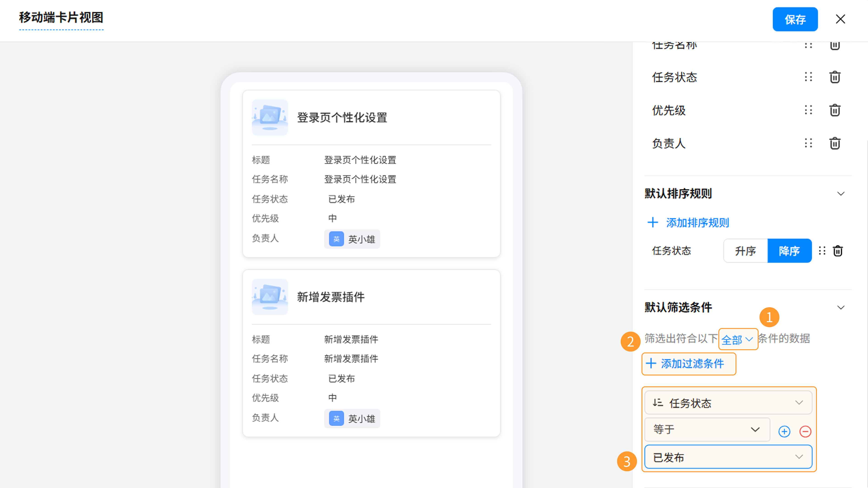Select 升序 sort order
Image resolution: width=868 pixels, height=488 pixels.
[x=745, y=251]
